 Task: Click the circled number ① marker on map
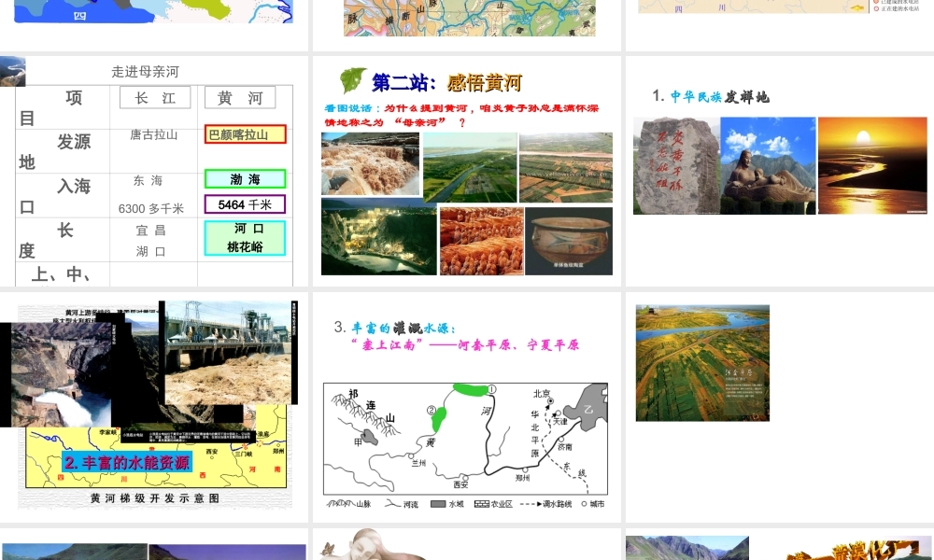[492, 389]
